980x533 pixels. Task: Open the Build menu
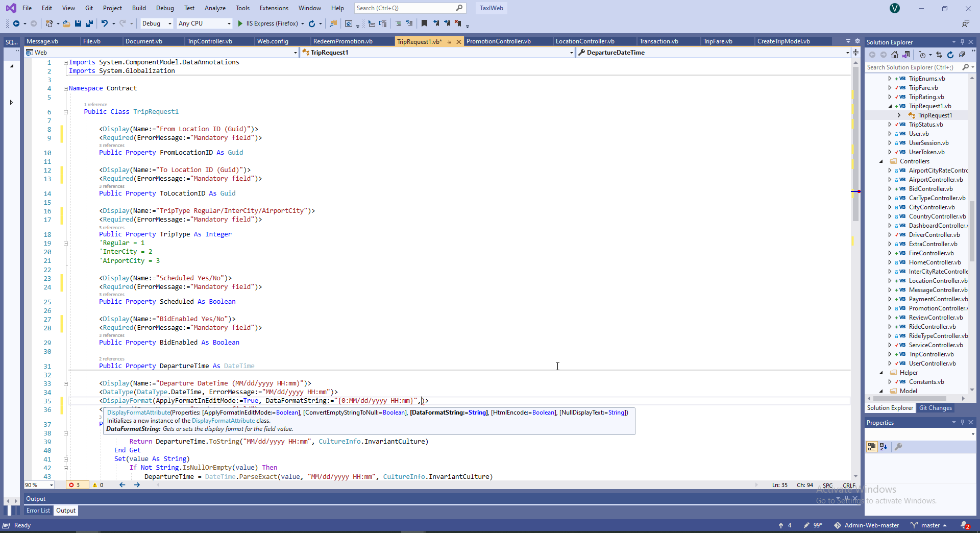pyautogui.click(x=139, y=8)
